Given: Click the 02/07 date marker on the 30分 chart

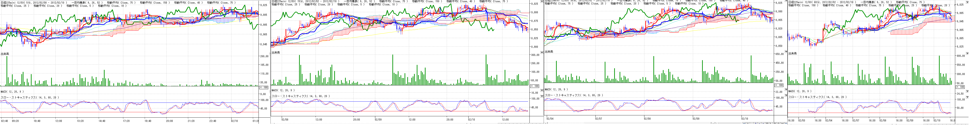Looking at the screenshot, I should click(599, 119).
